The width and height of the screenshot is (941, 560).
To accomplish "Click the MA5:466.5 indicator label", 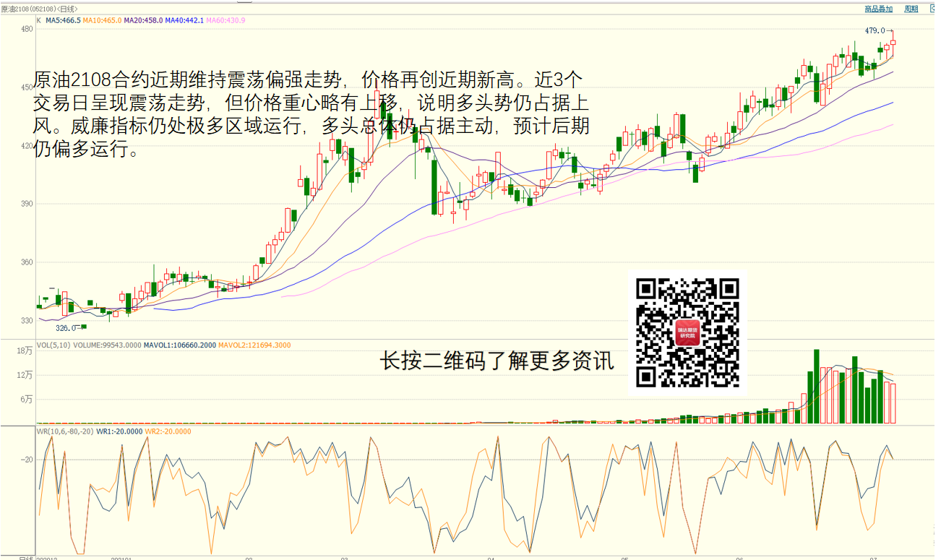I will (x=63, y=21).
